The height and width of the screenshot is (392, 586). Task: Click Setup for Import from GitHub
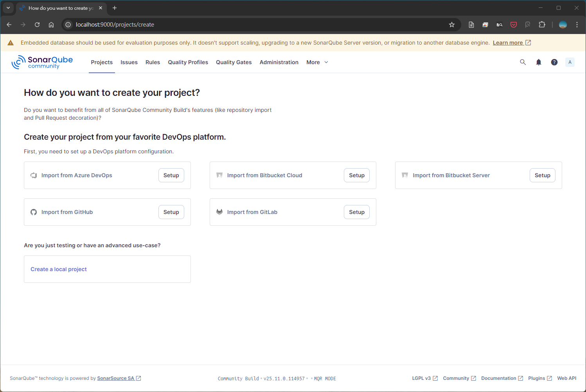pos(171,212)
